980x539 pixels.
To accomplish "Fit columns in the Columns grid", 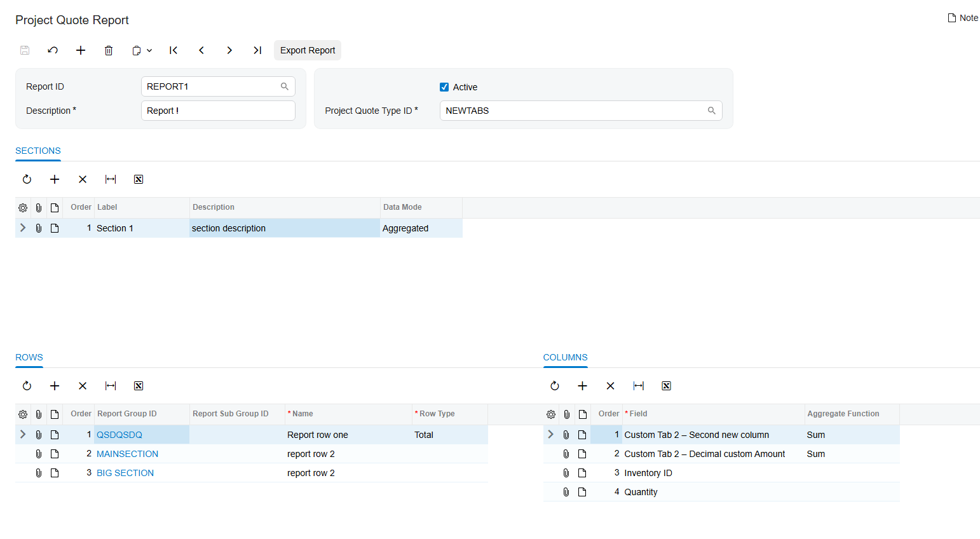I will 638,386.
